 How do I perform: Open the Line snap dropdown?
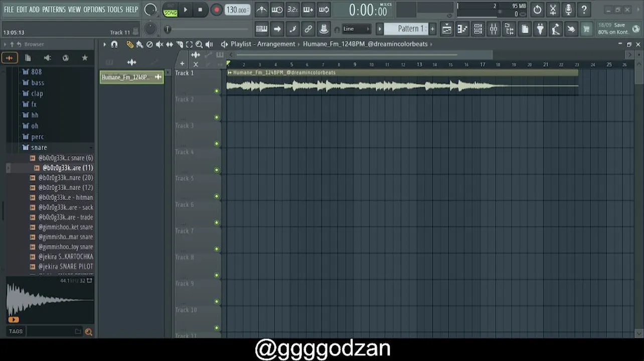click(x=356, y=29)
